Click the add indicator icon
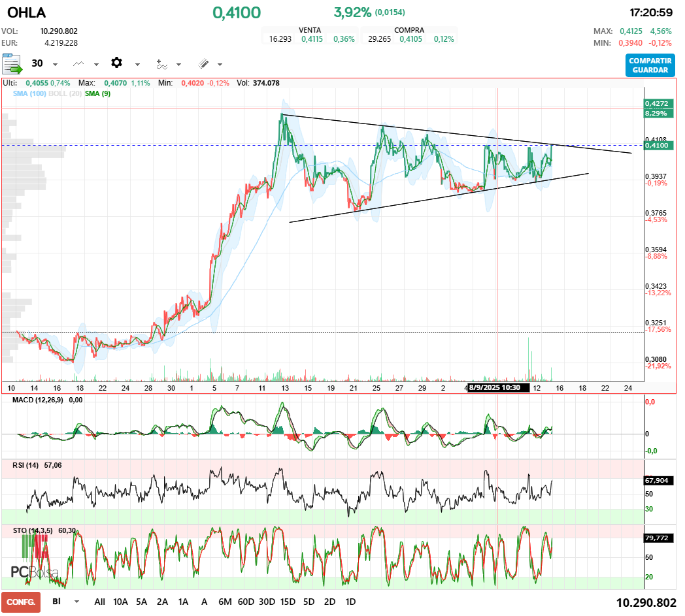Image resolution: width=685 pixels, height=616 pixels. [x=161, y=64]
